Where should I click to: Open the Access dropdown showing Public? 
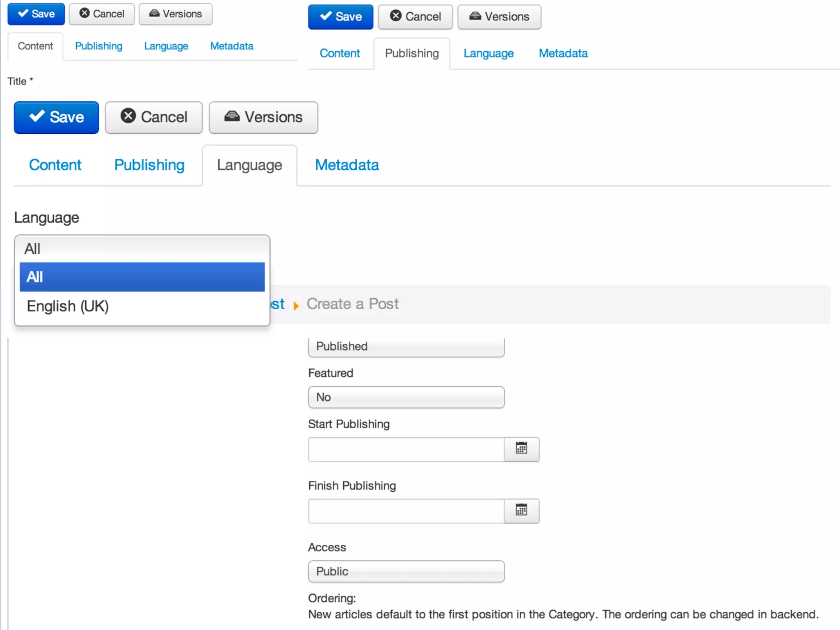click(406, 571)
